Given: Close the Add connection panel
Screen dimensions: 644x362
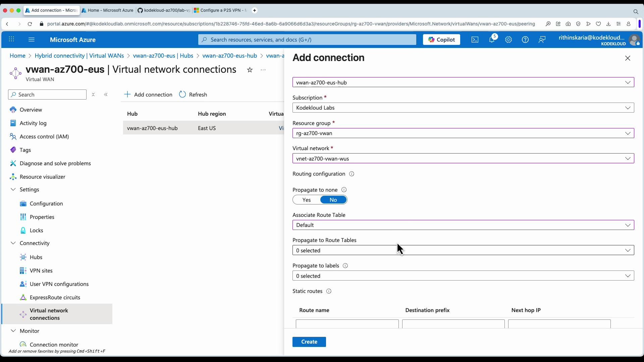Looking at the screenshot, I should coord(628,58).
